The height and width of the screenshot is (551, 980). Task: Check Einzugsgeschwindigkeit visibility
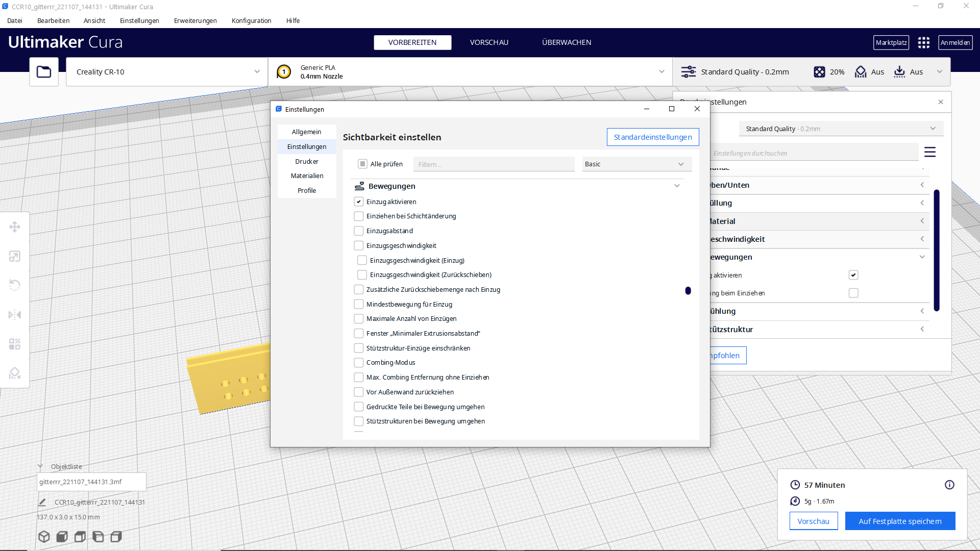(359, 245)
